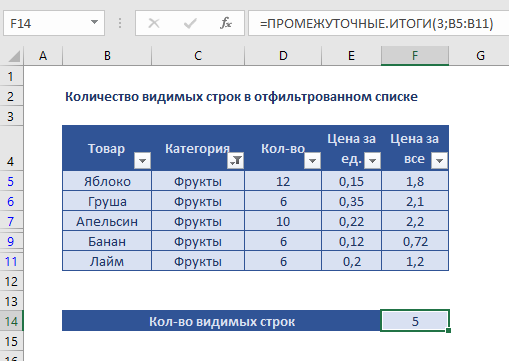Screen dimensions: 509x361
Task: Select column C header
Action: pos(198,56)
